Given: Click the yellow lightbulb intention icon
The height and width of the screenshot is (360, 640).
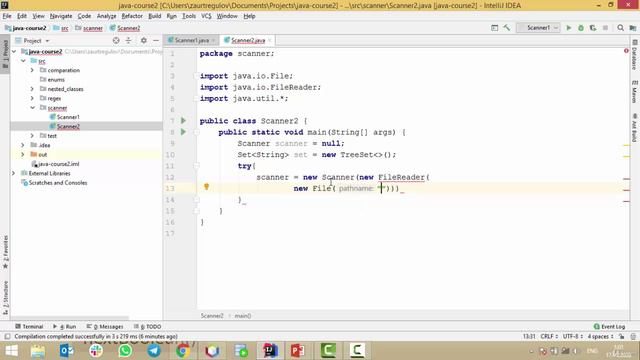Looking at the screenshot, I should pos(207,187).
